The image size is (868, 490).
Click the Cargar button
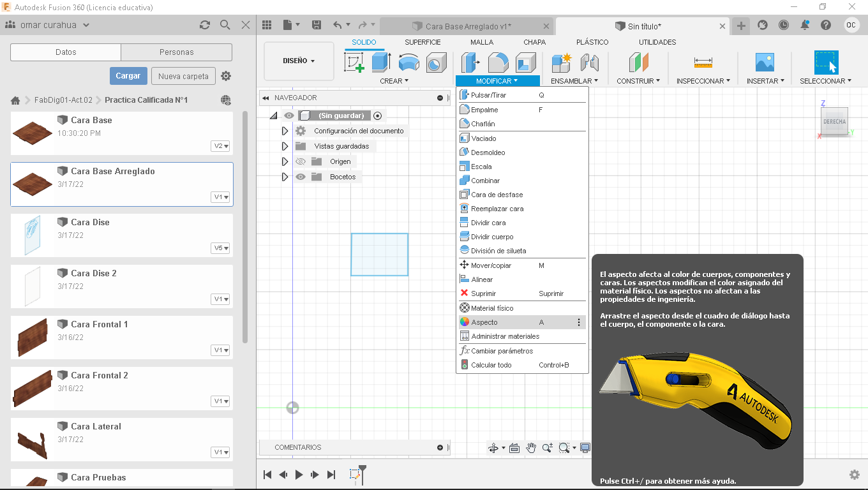pos(128,76)
